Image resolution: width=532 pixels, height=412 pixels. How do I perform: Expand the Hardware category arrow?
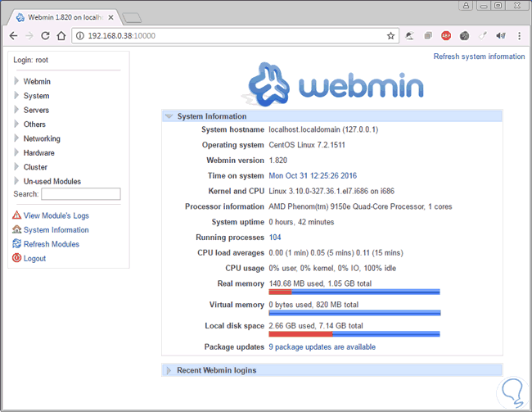(x=16, y=152)
